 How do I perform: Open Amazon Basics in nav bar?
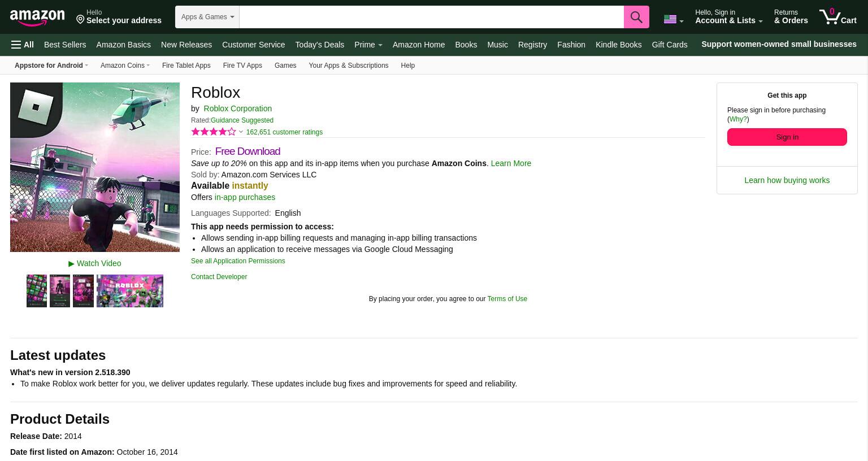[123, 45]
